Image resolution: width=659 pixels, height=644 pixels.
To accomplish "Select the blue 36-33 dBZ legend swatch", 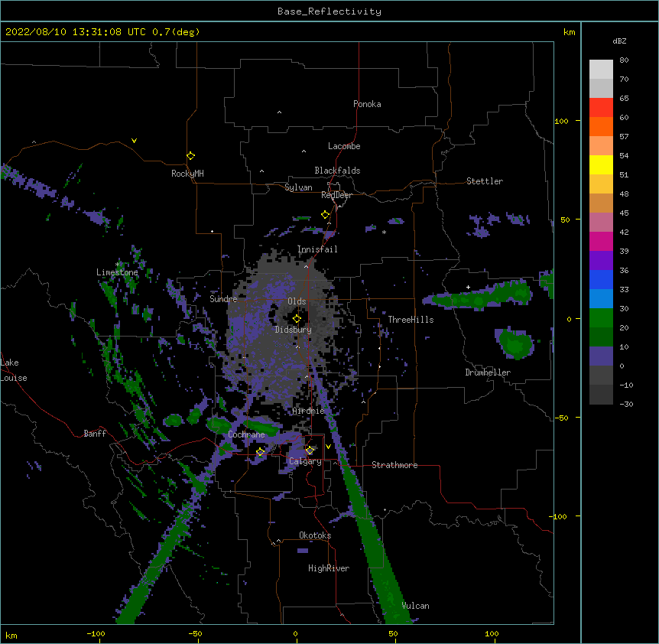I will coord(601,280).
